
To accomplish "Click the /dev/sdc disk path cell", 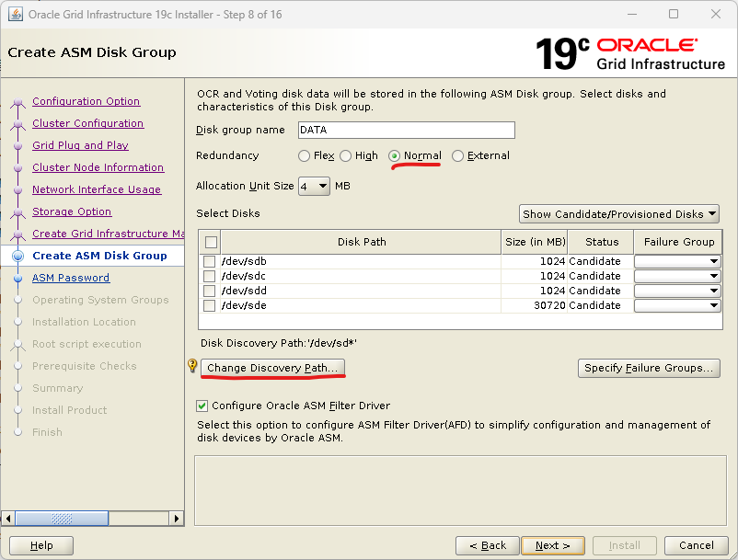I will point(361,276).
